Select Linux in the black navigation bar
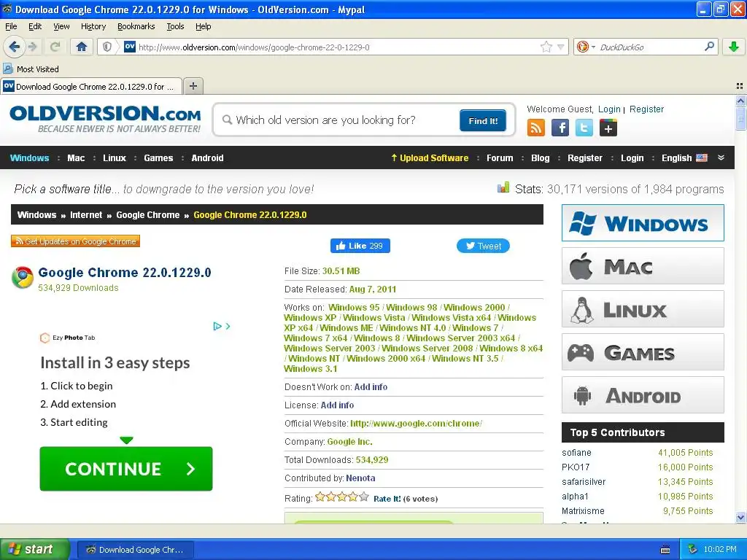The width and height of the screenshot is (747, 560). pos(115,157)
